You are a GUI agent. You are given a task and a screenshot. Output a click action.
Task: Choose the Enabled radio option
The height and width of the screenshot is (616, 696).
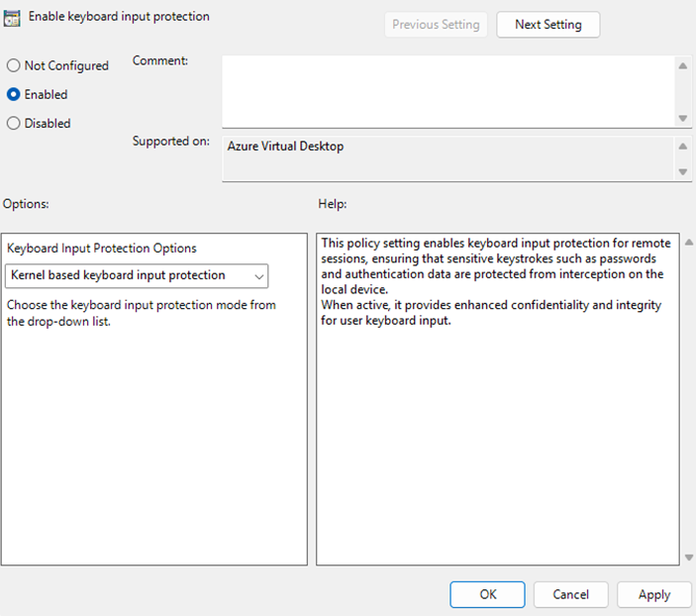pos(14,94)
